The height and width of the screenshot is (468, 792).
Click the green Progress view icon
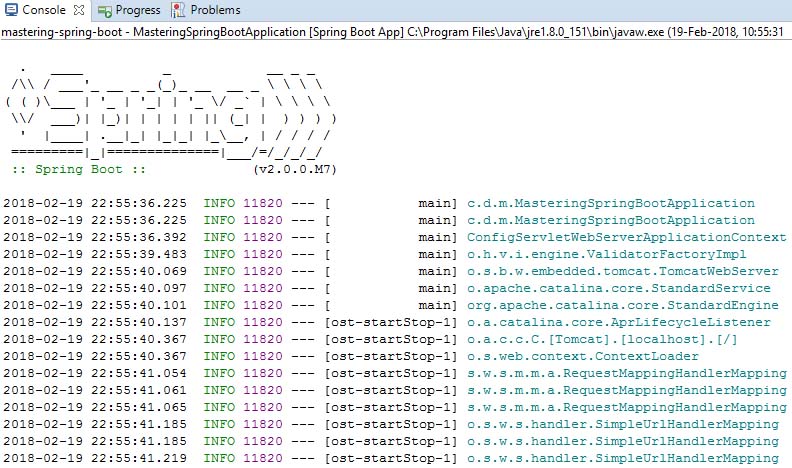pyautogui.click(x=105, y=10)
